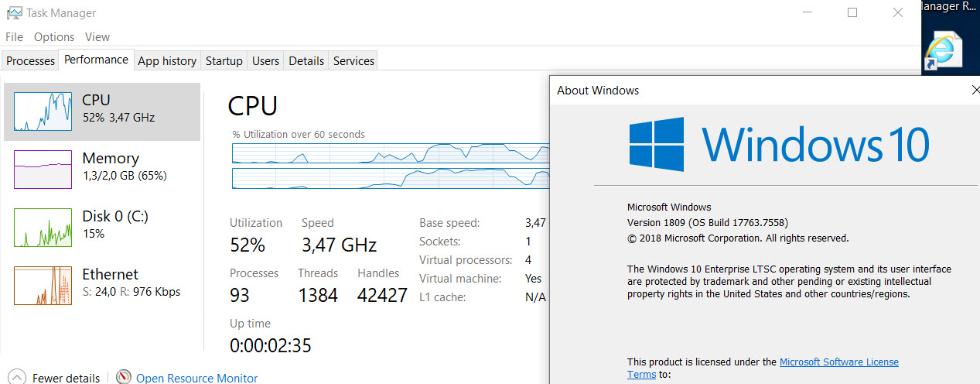Switch to the Users tab
The width and height of the screenshot is (980, 384).
(265, 60)
